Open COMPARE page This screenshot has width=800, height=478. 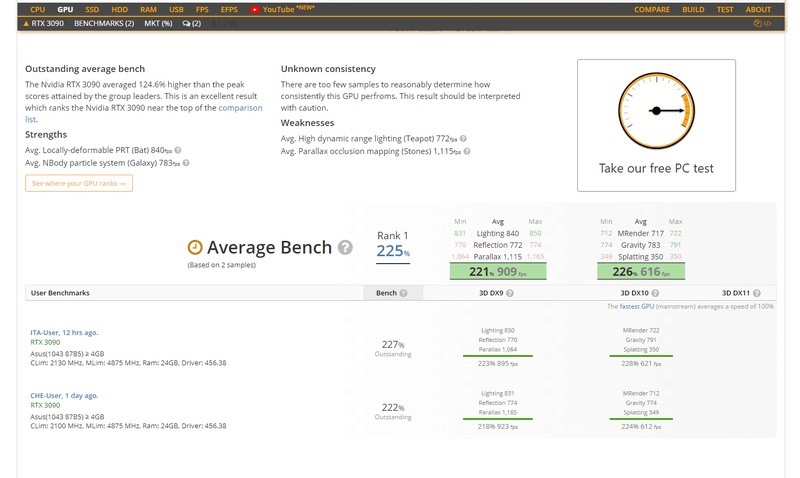tap(652, 9)
